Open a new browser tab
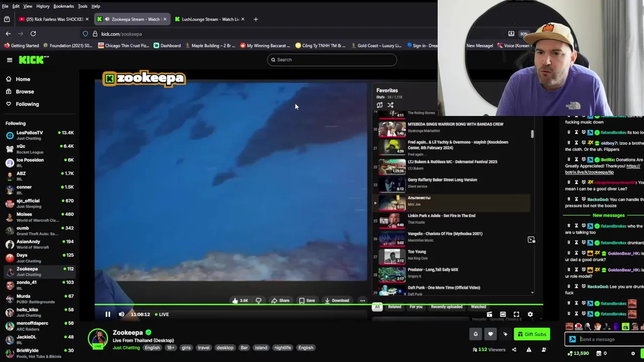 (x=256, y=19)
